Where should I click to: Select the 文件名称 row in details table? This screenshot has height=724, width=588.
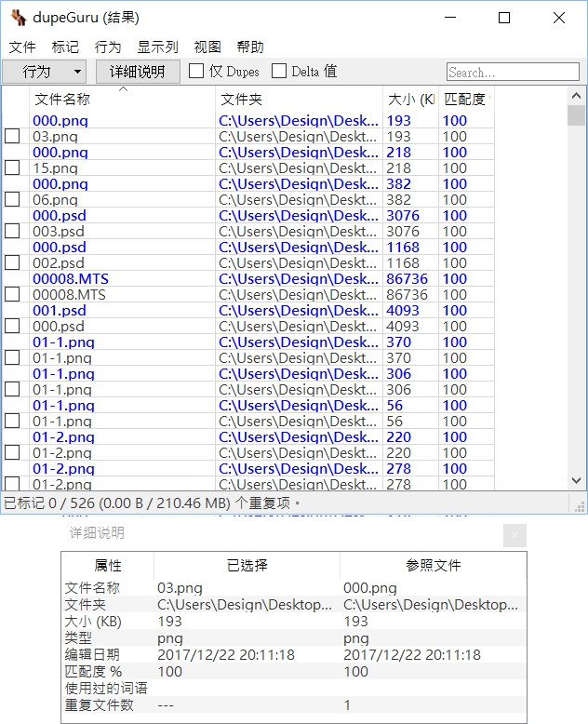point(294,588)
